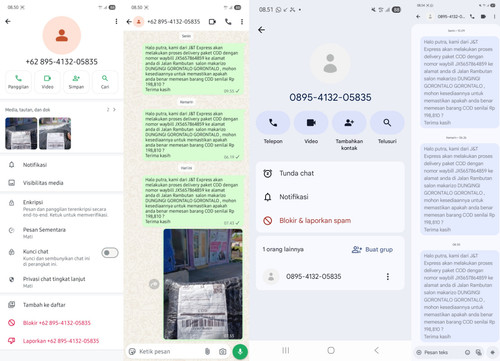Tap emoji icon in SMS message bar
Screen dimensions: 500x361
(467, 352)
